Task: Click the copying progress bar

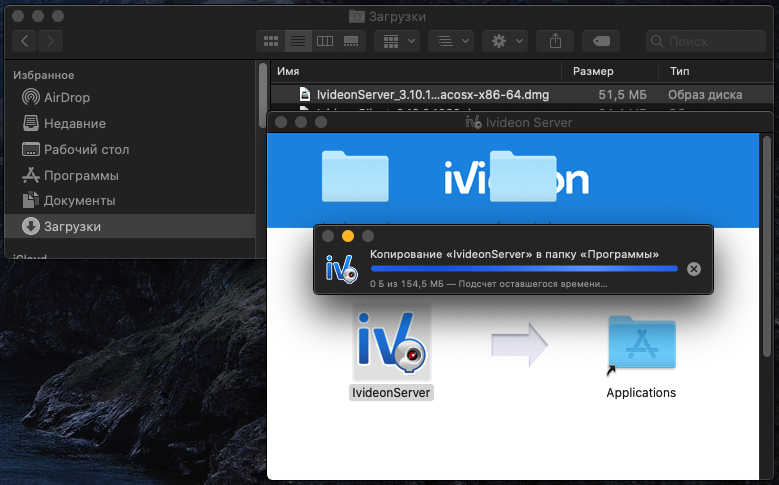Action: 524,269
